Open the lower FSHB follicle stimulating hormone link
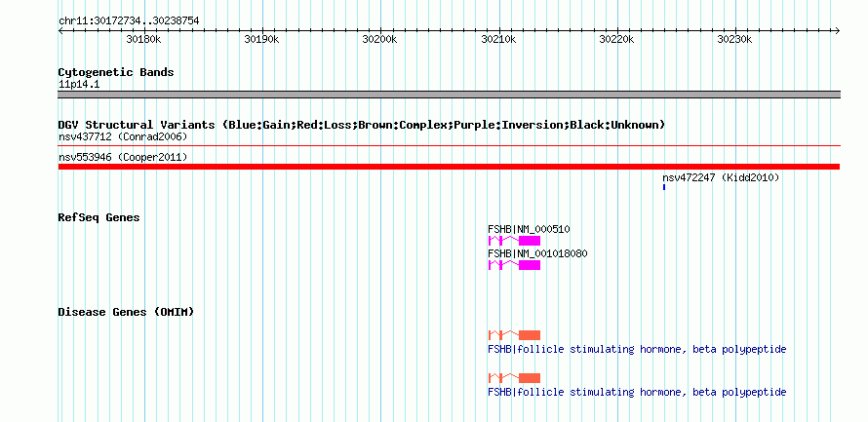Viewport: 868px width, 422px height. point(637,392)
